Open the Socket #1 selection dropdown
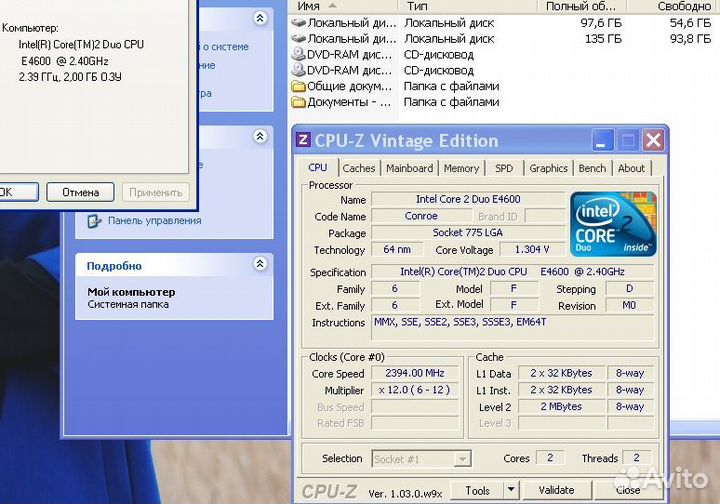720x504 pixels. pos(463,459)
